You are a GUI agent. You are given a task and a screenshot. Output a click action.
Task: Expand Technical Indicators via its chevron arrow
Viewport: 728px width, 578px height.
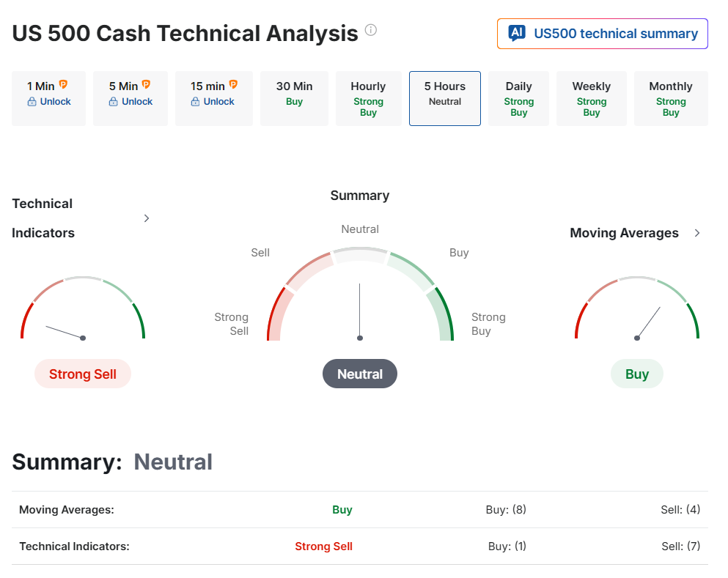pos(147,218)
